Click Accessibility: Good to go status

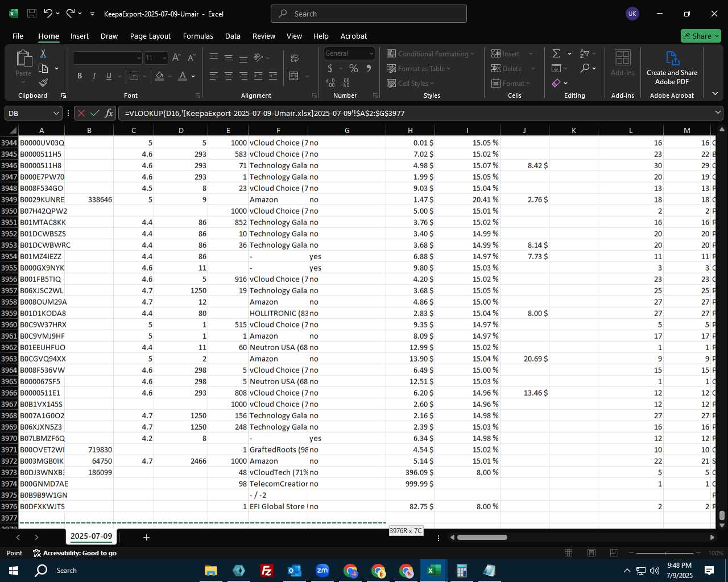click(x=75, y=553)
